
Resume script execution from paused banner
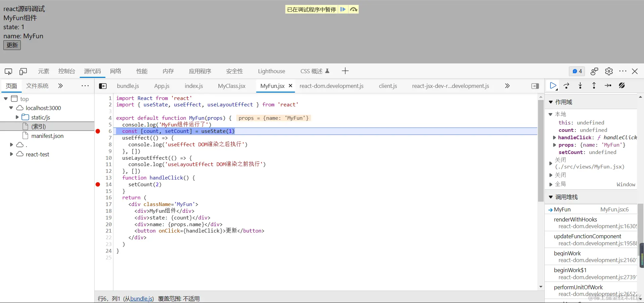pyautogui.click(x=343, y=9)
